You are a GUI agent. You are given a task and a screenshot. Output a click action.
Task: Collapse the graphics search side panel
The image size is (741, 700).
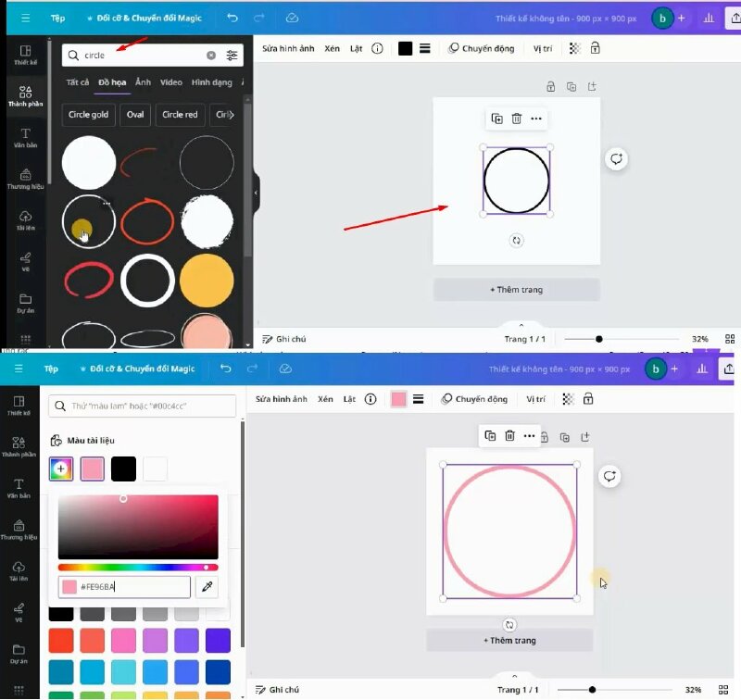257,193
